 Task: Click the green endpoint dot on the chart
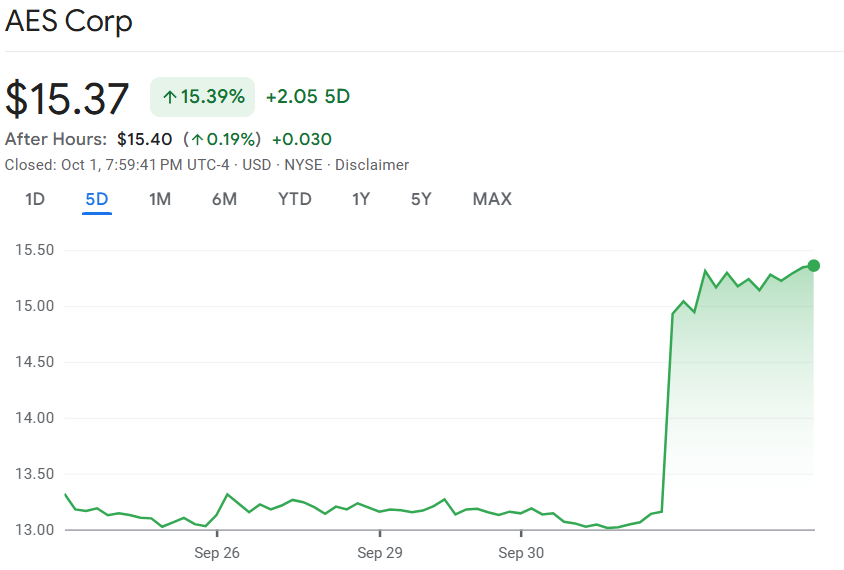pos(814,265)
